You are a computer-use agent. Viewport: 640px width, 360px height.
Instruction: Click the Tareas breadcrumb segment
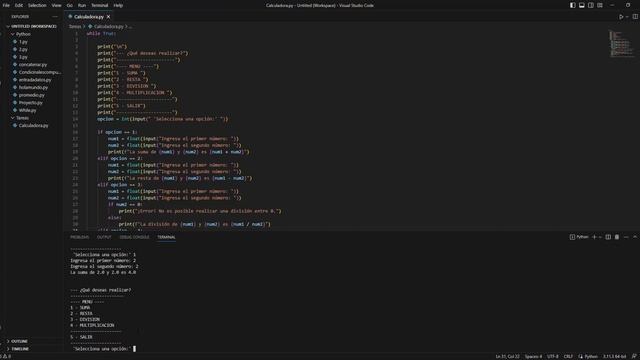point(75,27)
